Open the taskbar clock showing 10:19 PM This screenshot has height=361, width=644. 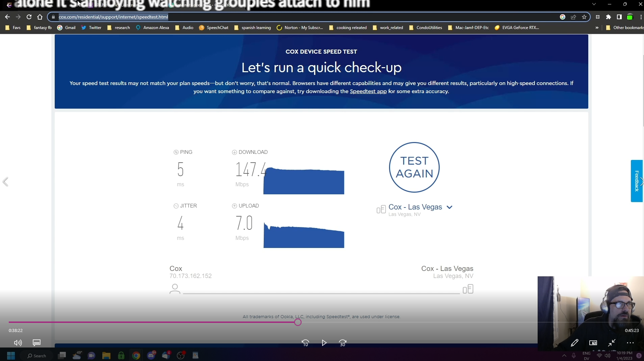[x=624, y=356]
